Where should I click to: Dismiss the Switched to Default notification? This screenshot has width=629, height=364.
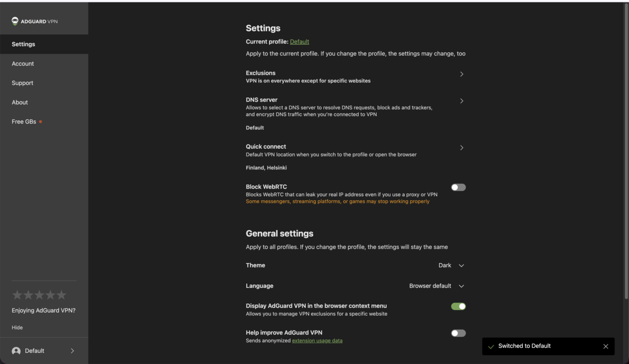coord(606,346)
